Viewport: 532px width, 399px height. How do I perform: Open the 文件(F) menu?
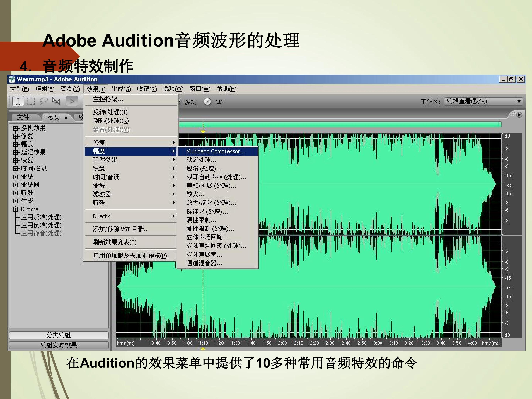click(19, 89)
